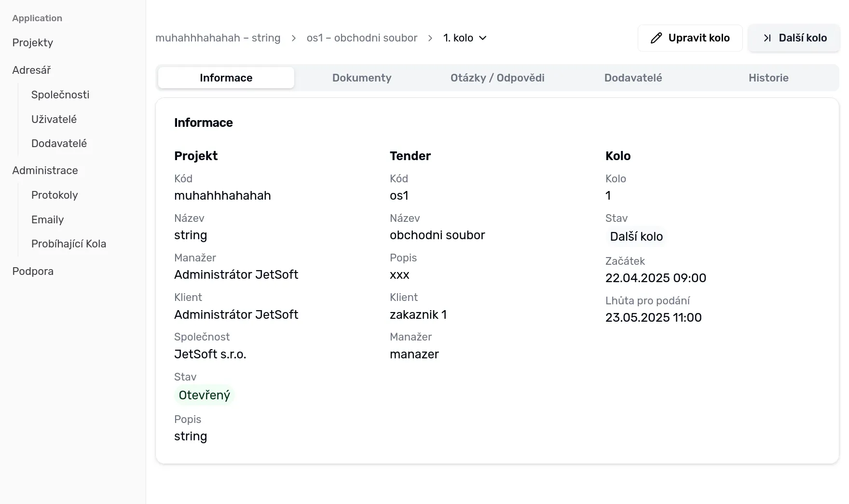Click the Další kolo status badge under Stav

tap(636, 236)
